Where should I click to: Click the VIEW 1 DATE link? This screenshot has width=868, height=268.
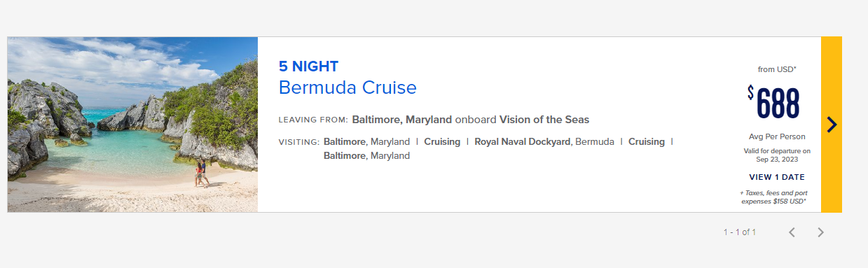[x=777, y=177]
